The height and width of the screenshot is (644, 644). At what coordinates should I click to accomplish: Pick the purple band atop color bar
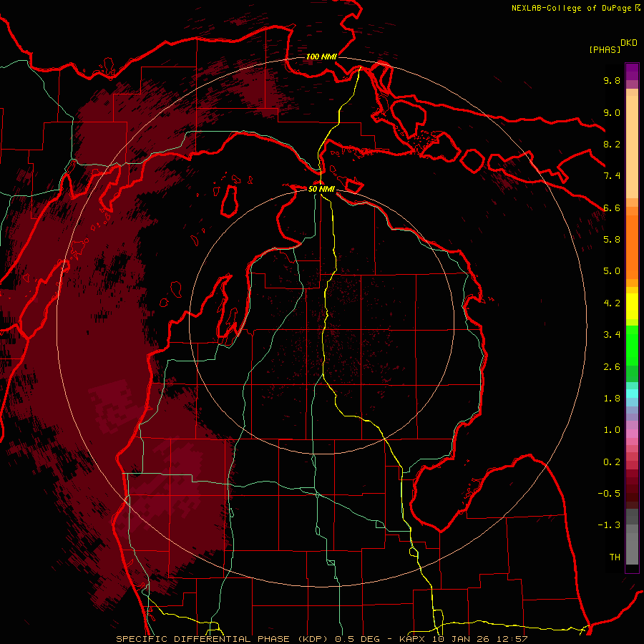click(x=632, y=72)
